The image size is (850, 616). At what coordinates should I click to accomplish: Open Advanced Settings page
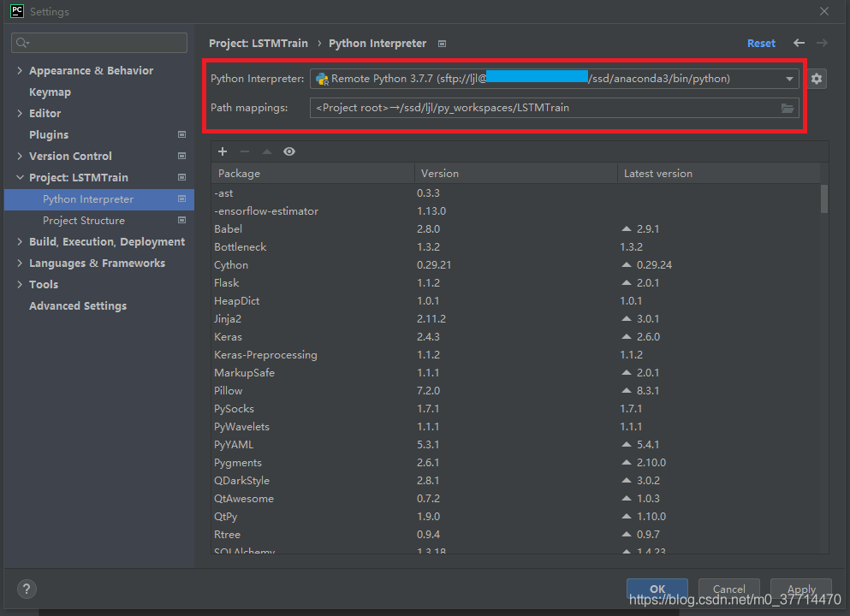click(x=78, y=306)
